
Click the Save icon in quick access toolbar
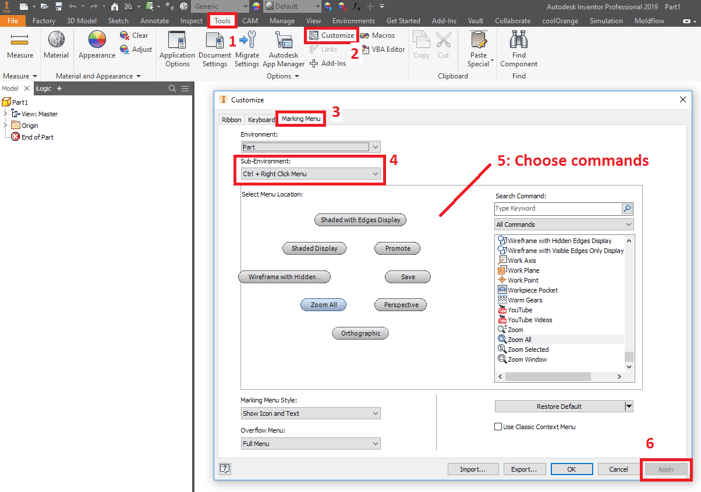[x=59, y=6]
